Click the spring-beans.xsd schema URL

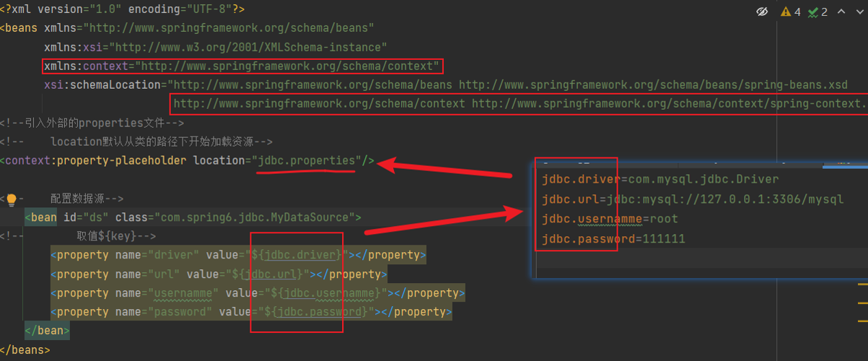[x=653, y=84]
